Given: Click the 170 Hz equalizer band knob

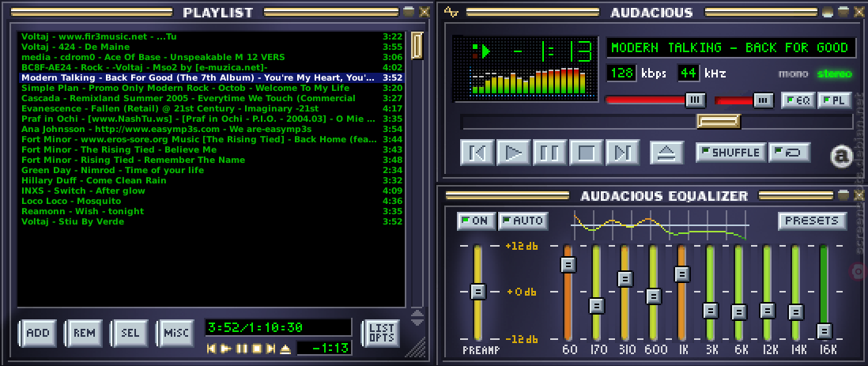Looking at the screenshot, I should (597, 306).
